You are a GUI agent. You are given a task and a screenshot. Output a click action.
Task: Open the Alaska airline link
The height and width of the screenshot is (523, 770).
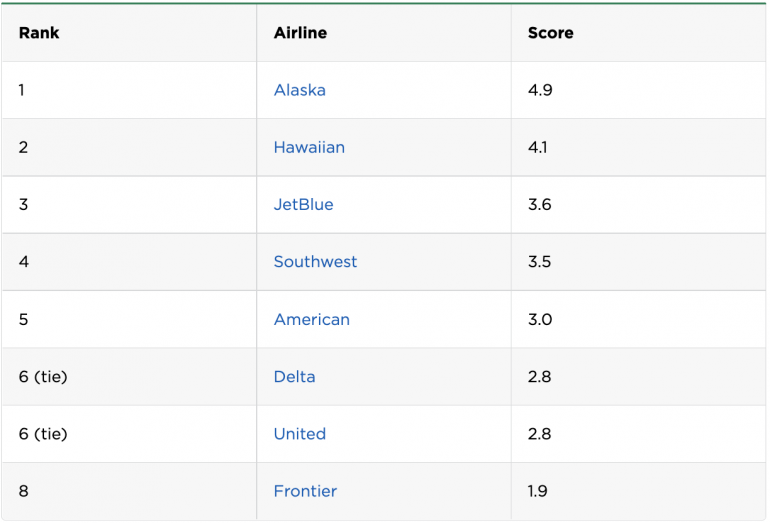(x=299, y=90)
